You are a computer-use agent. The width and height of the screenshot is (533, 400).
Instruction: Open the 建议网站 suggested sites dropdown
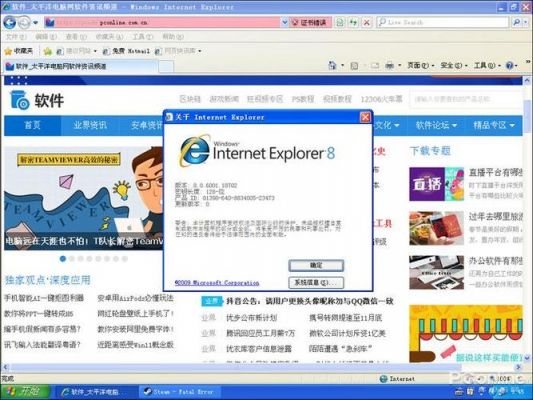pos(76,51)
